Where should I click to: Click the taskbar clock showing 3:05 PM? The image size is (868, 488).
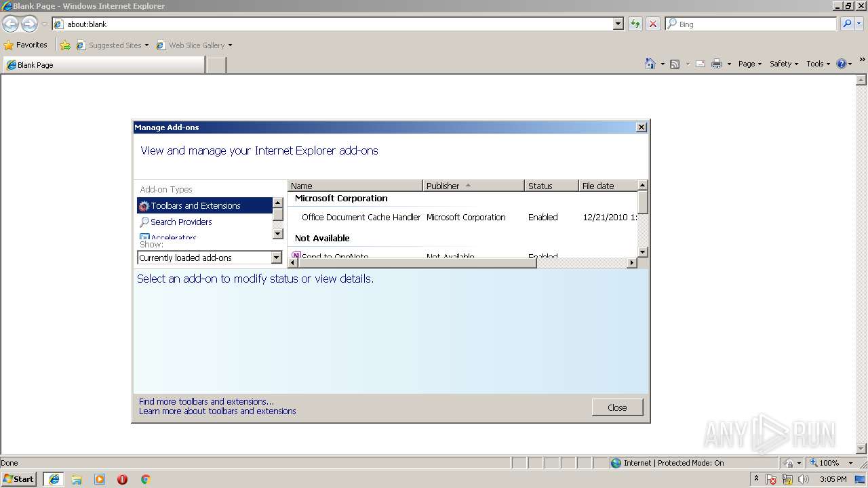(833, 479)
